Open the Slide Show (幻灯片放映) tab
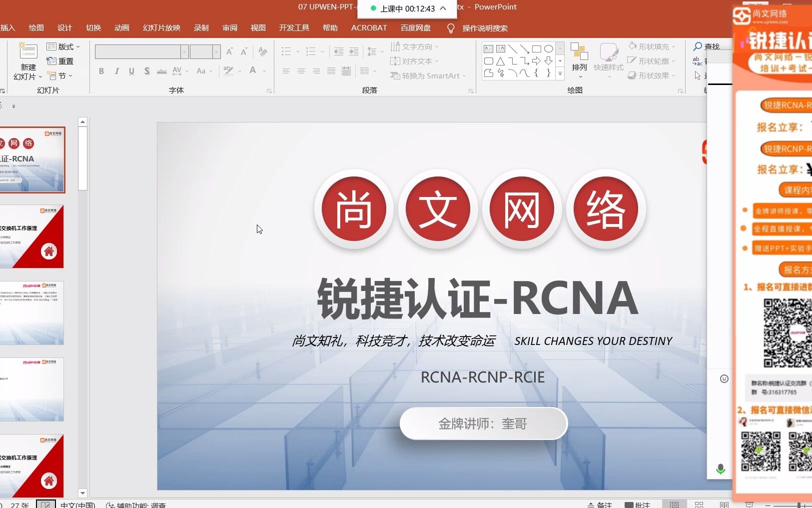This screenshot has width=812, height=508. [161, 28]
